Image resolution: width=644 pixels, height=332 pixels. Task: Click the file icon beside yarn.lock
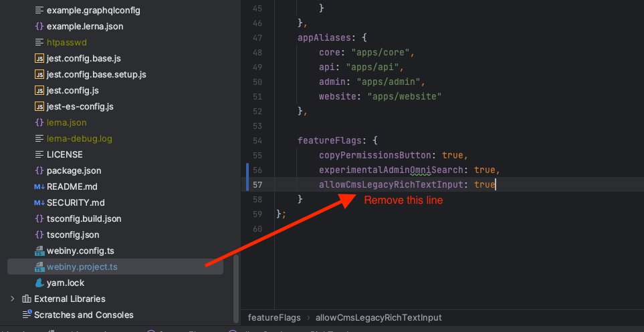click(39, 283)
